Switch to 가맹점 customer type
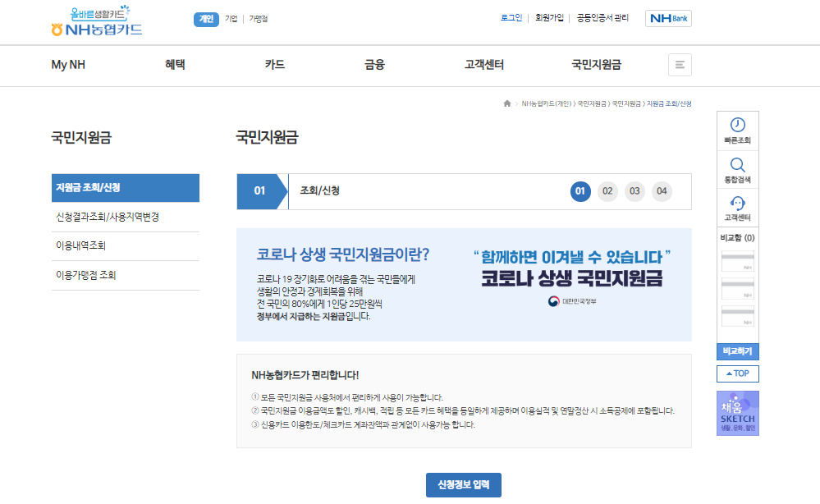This screenshot has height=504, width=820. pyautogui.click(x=258, y=19)
